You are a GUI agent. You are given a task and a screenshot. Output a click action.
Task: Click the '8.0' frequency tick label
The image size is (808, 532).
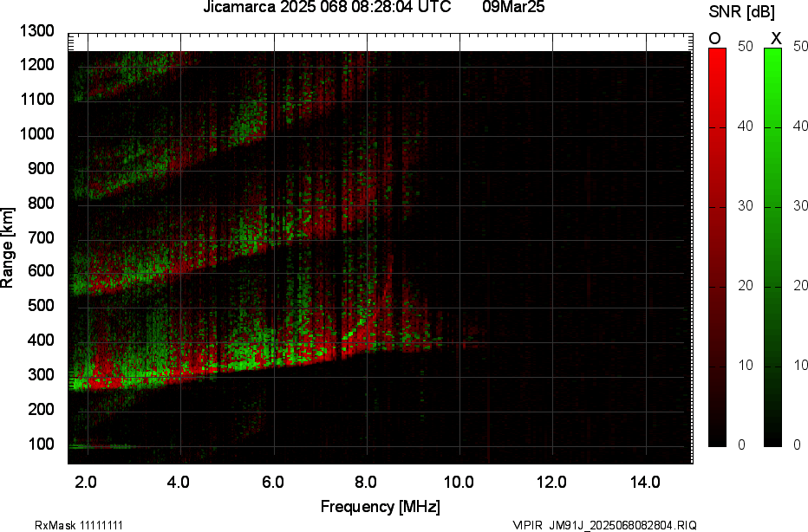pos(365,483)
